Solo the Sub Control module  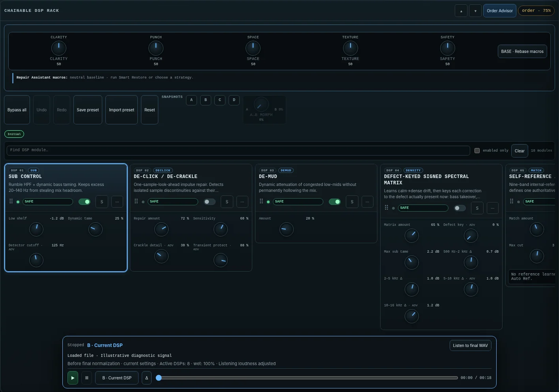point(102,202)
